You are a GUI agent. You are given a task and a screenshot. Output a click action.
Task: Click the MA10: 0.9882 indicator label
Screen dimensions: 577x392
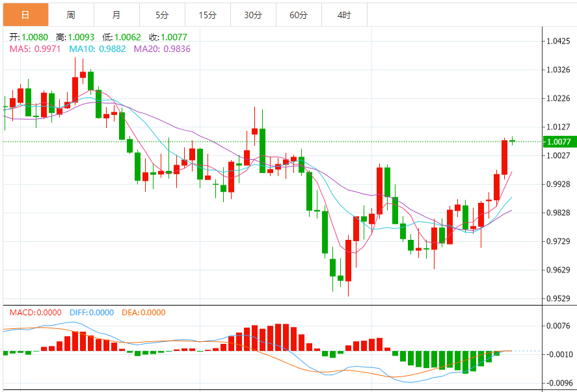tap(98, 49)
